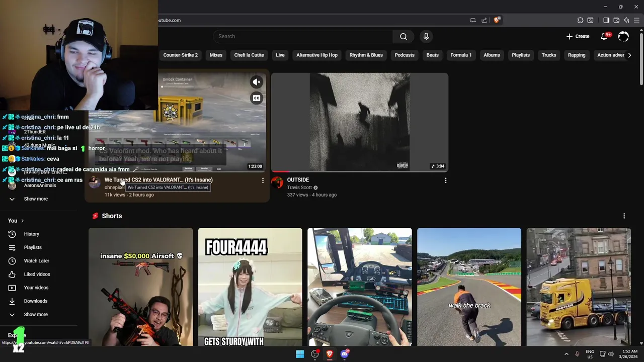Open We Turned CS2 into VALORANT title

(158, 179)
